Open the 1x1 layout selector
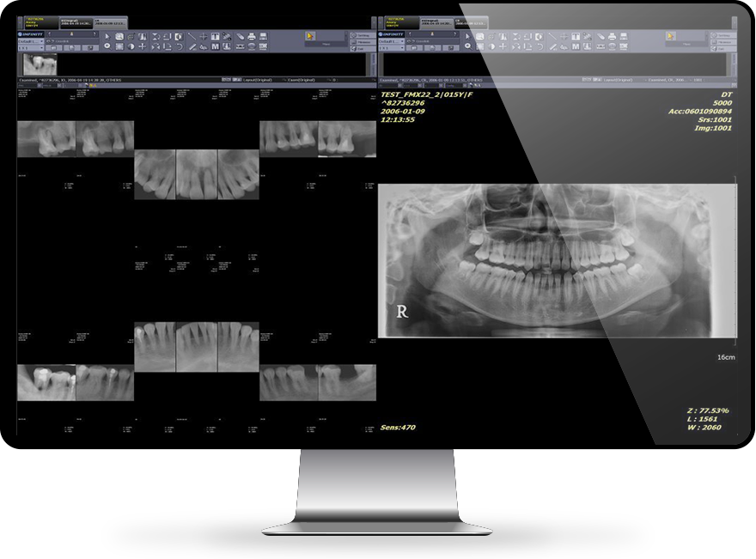Screen dimensions: 756x559 click(30, 48)
